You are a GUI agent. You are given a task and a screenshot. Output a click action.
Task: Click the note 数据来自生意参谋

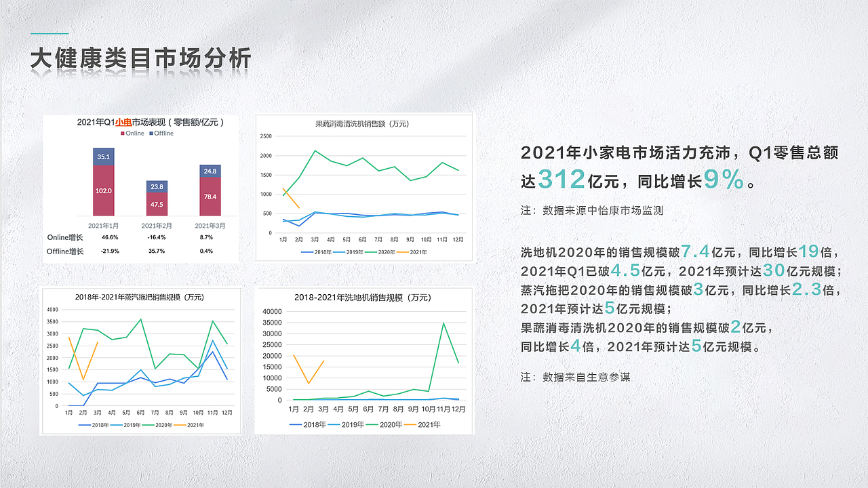click(x=586, y=377)
